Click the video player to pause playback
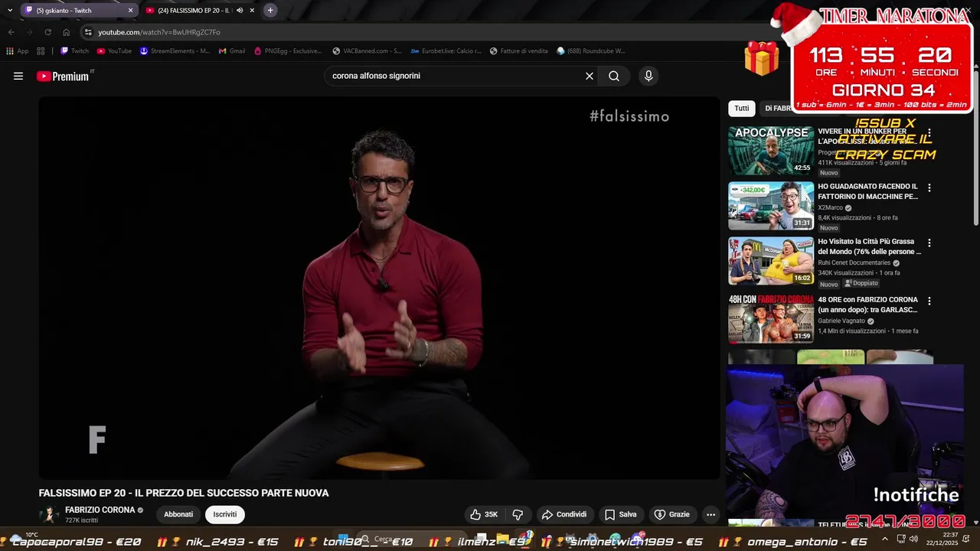This screenshot has height=551, width=980. (379, 288)
